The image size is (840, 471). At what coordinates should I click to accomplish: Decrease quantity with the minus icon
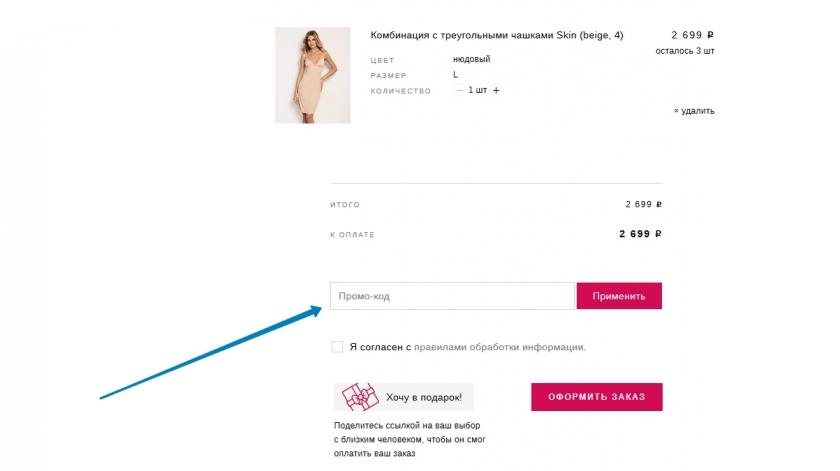click(x=460, y=91)
